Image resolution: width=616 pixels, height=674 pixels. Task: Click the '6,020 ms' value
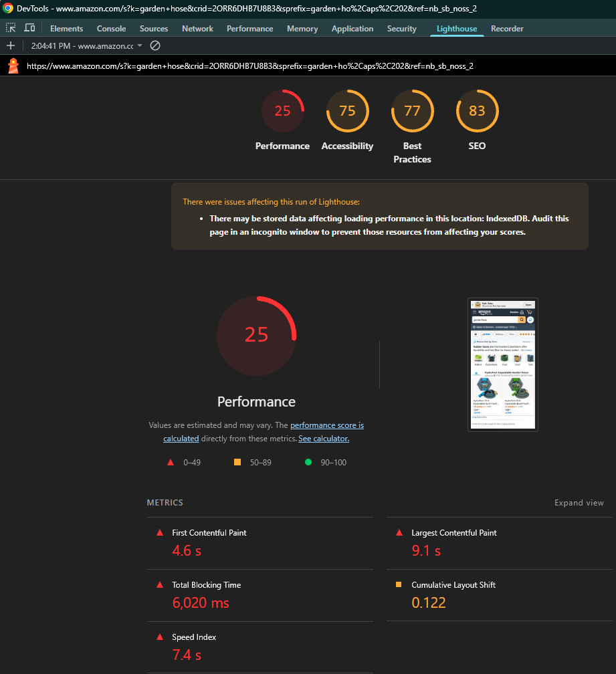pos(201,602)
